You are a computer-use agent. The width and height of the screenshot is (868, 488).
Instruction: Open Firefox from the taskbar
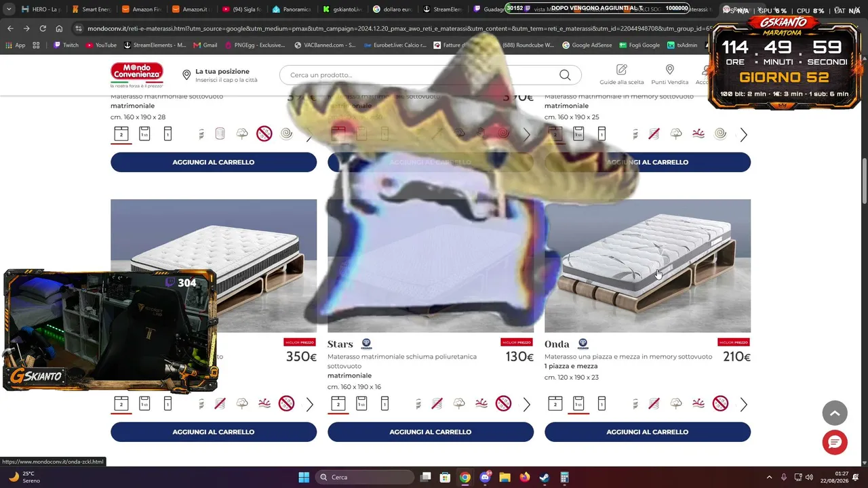coord(525,477)
